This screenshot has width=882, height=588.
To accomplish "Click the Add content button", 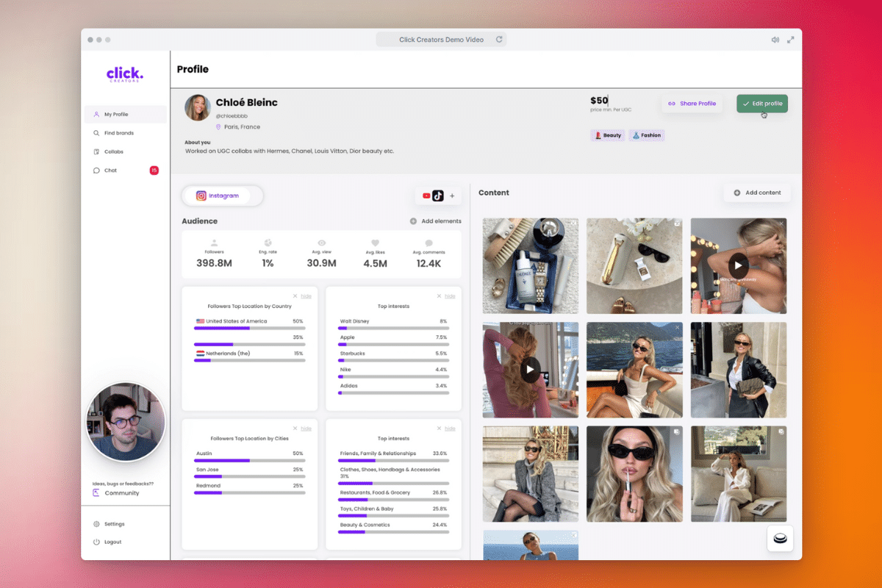I will click(x=757, y=193).
